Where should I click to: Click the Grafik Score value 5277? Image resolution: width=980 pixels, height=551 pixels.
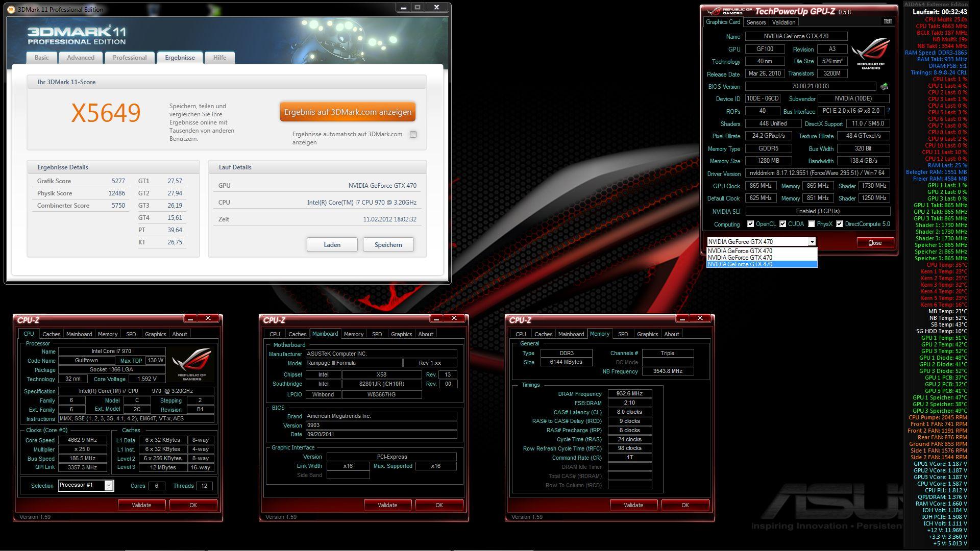(x=118, y=181)
